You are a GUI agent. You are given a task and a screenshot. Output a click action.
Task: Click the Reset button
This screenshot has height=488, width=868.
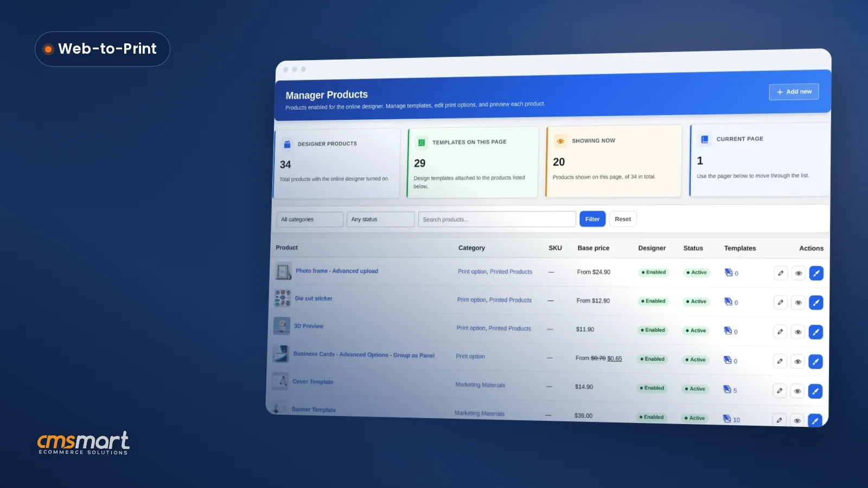pyautogui.click(x=623, y=219)
